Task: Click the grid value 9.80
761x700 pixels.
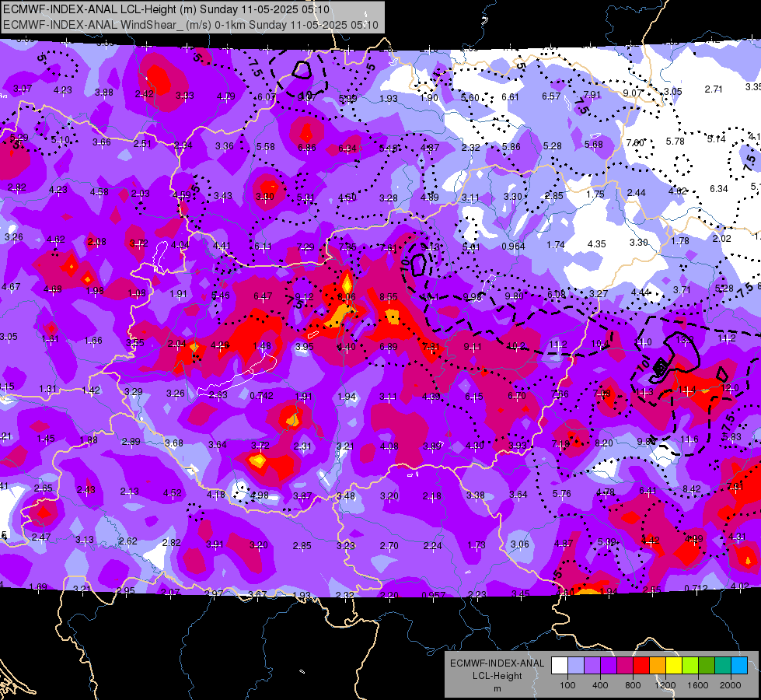Action: pyautogui.click(x=514, y=296)
